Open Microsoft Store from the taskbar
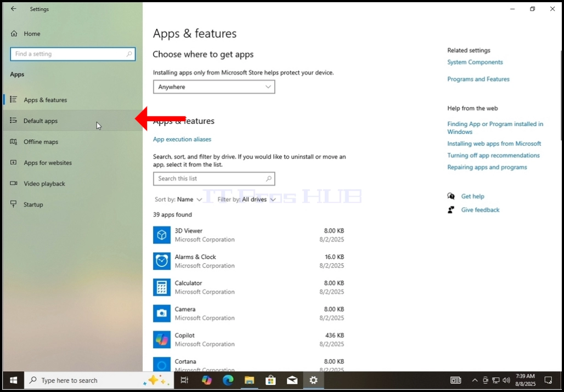 pos(270,380)
